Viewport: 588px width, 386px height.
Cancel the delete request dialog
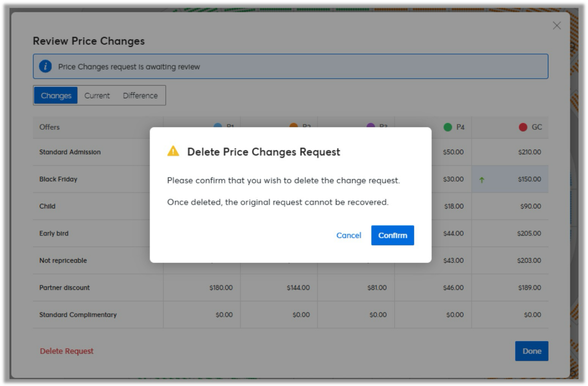[348, 235]
